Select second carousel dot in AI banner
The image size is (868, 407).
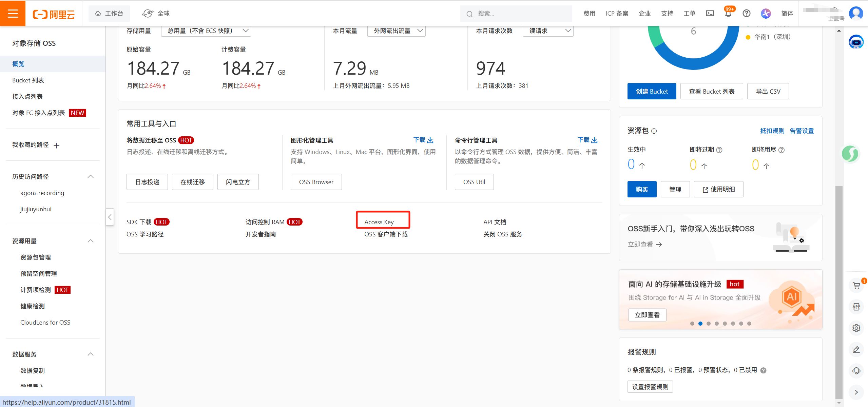[x=700, y=324]
